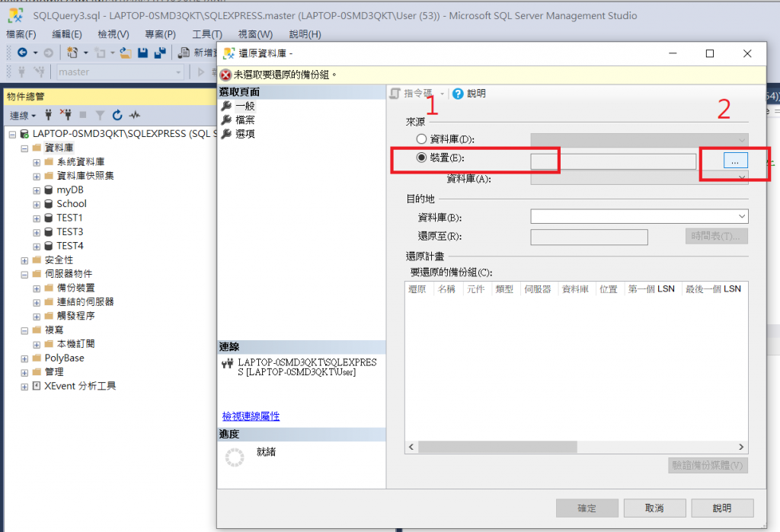Viewport: 780px width, 532px height.
Task: Click the Stop square icon in Object Explorer
Action: coord(83,116)
